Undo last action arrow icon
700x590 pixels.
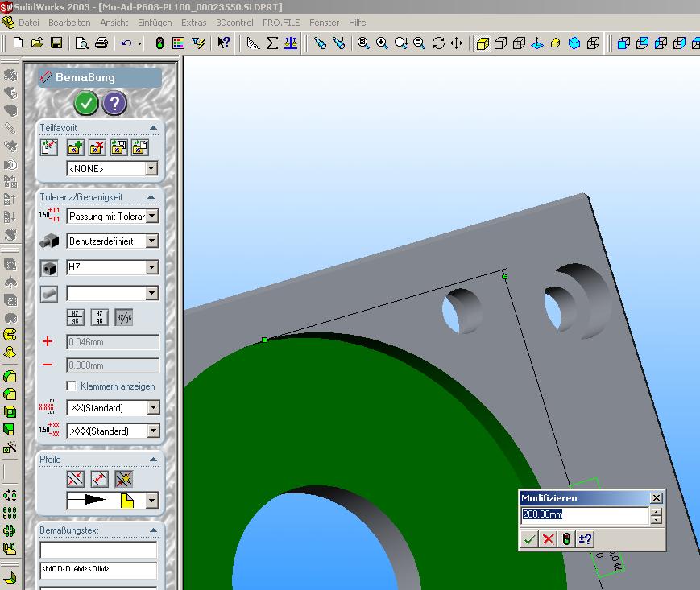tap(126, 43)
